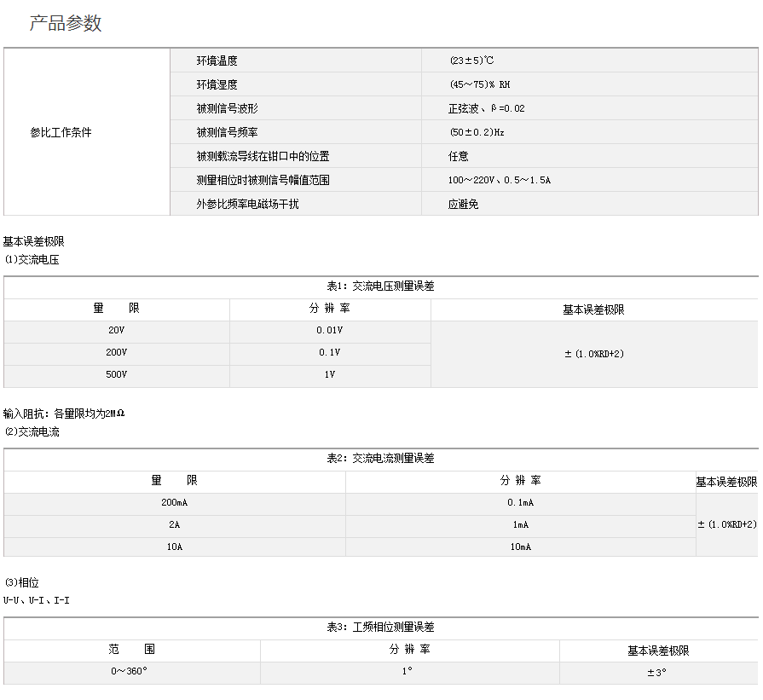763x700 pixels.
Task: Select the 参比工作条件 table cell
Action: click(x=61, y=133)
